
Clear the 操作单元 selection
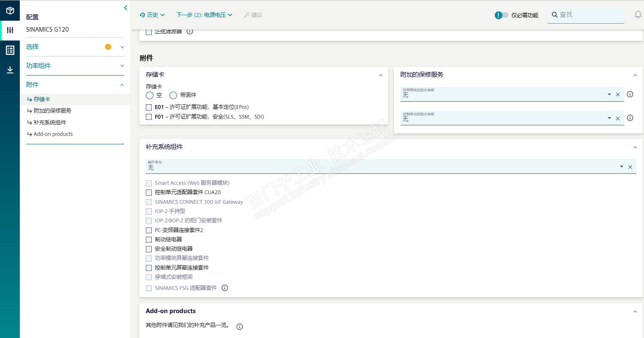tap(630, 167)
